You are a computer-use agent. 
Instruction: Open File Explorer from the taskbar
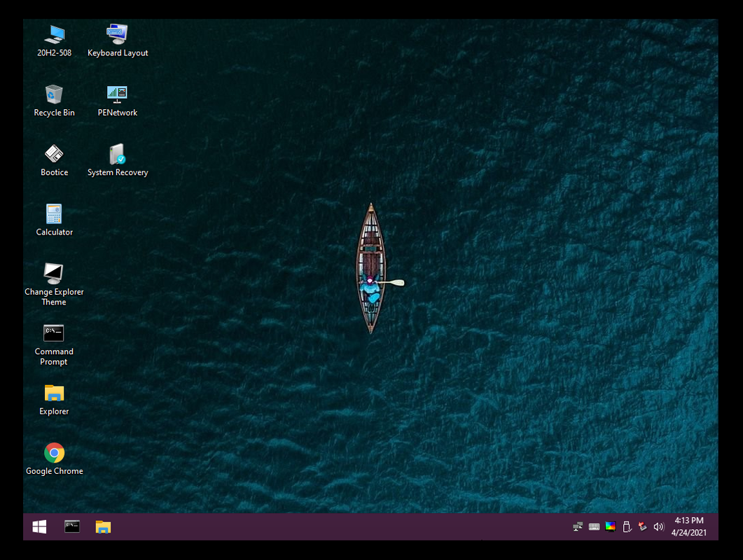tap(103, 527)
